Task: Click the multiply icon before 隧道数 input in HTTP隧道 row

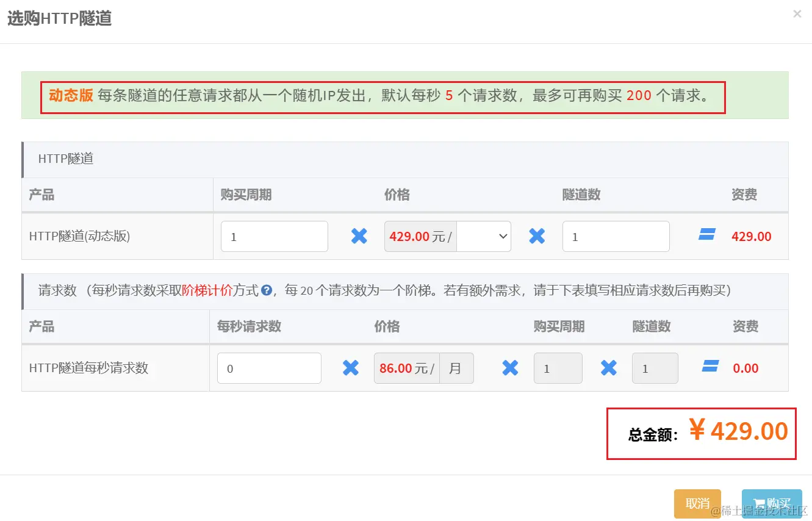Action: 537,236
